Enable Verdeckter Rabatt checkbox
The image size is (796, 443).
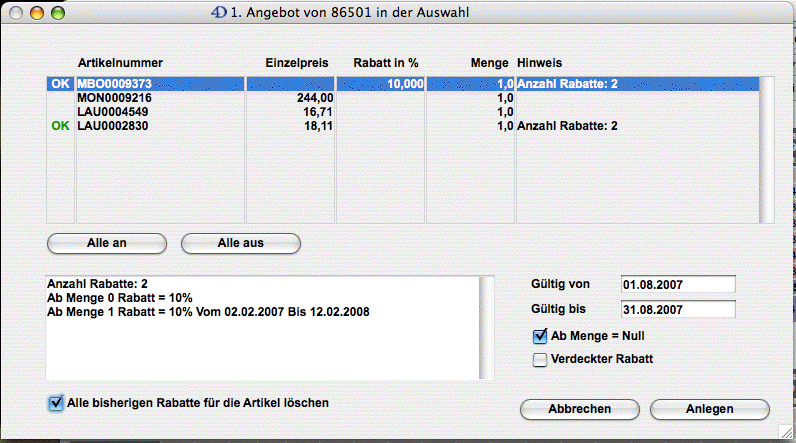pos(541,360)
